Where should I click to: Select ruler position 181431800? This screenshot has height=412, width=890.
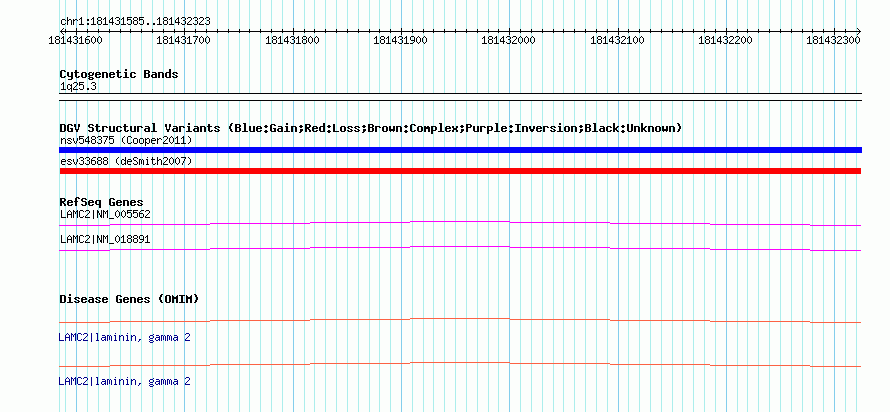coord(292,40)
